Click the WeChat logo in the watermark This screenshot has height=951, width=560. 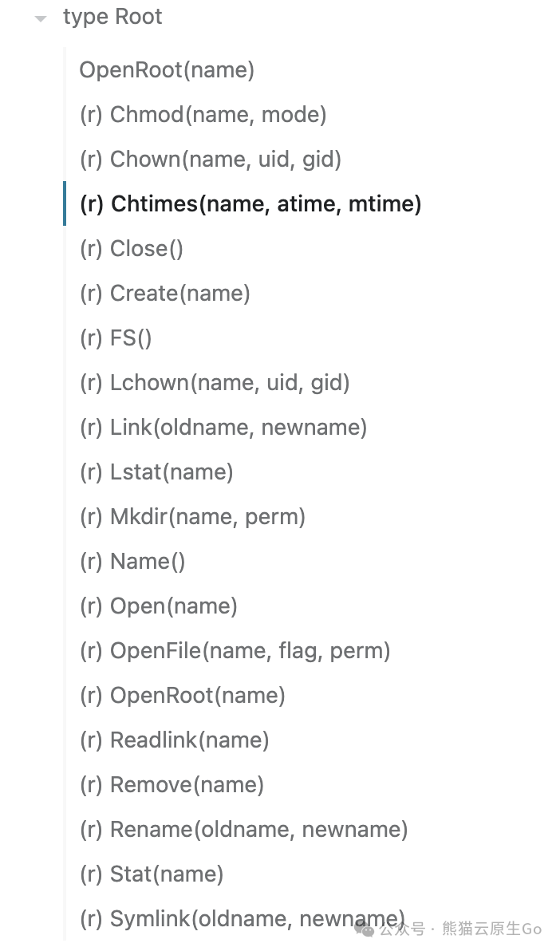pyautogui.click(x=364, y=929)
